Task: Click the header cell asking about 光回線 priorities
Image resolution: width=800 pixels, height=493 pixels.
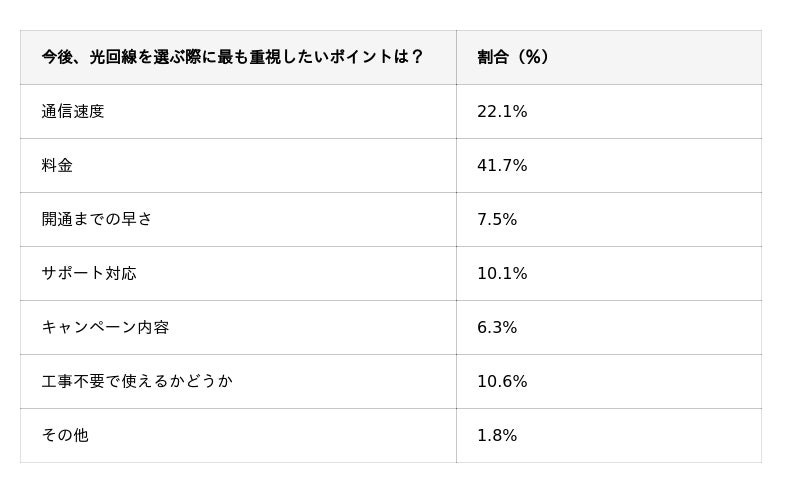Action: coord(232,57)
